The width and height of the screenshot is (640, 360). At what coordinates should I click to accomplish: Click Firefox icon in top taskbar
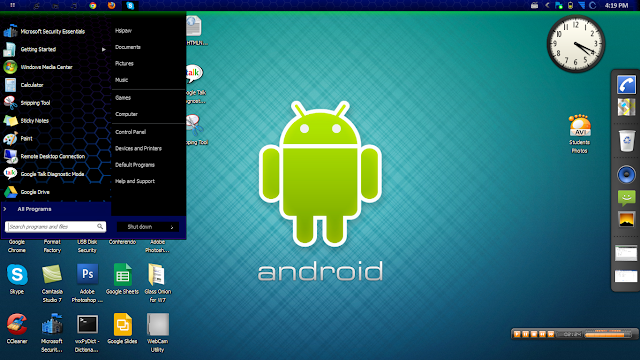(111, 5)
